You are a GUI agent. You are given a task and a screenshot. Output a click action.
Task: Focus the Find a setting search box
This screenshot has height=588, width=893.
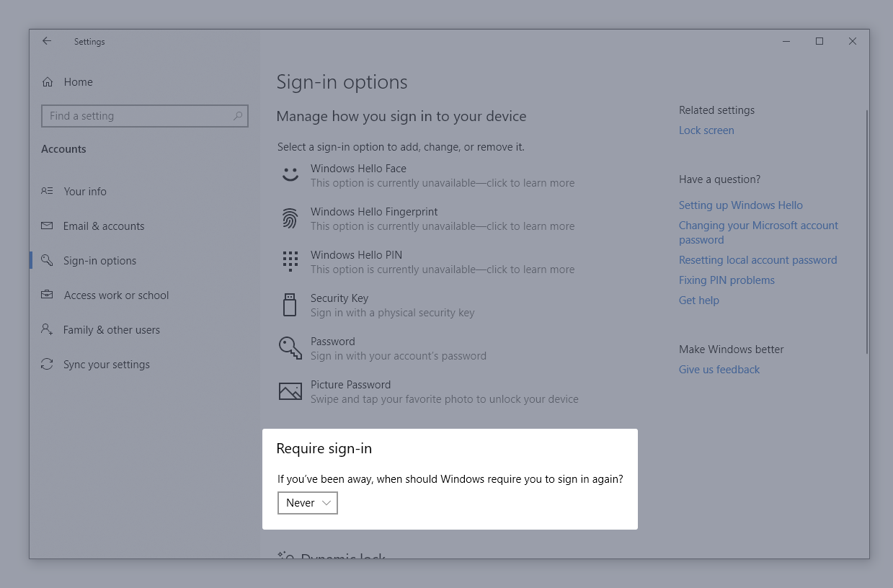coord(145,116)
